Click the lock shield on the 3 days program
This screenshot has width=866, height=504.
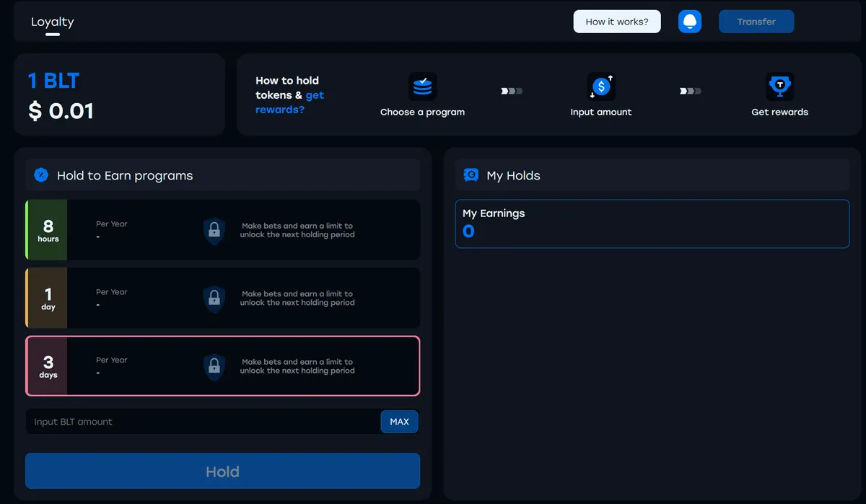tap(214, 366)
